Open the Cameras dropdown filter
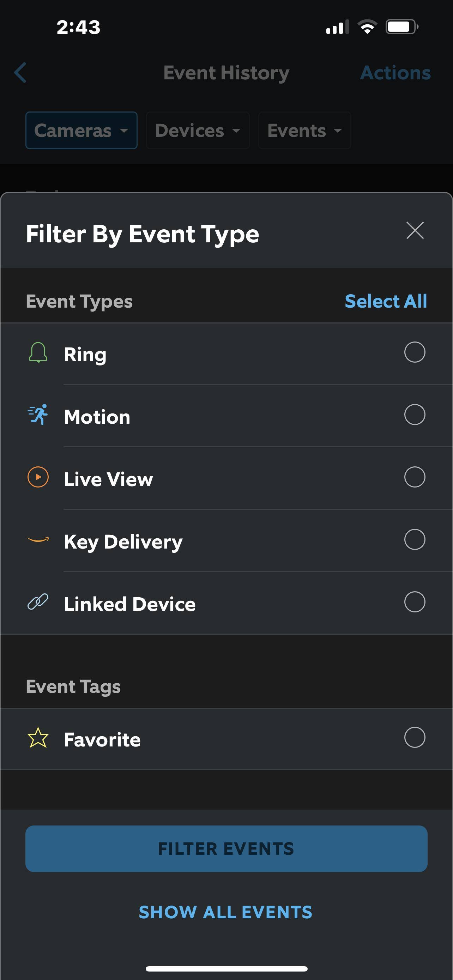Image resolution: width=453 pixels, height=980 pixels. tap(81, 131)
